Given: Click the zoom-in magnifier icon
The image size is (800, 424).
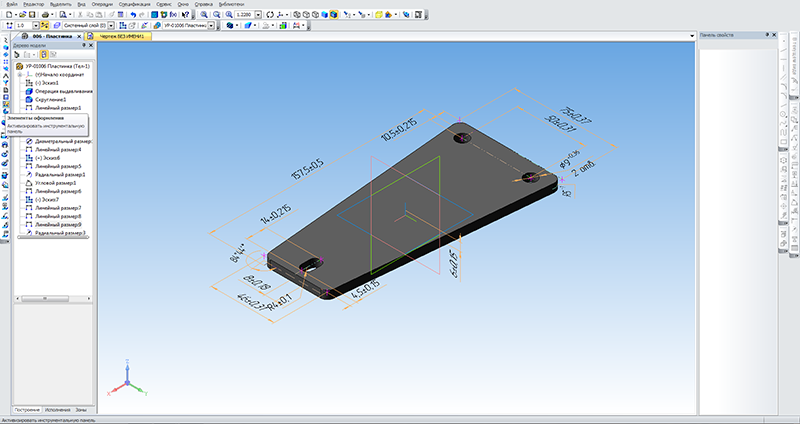Looking at the screenshot, I should pos(205,15).
